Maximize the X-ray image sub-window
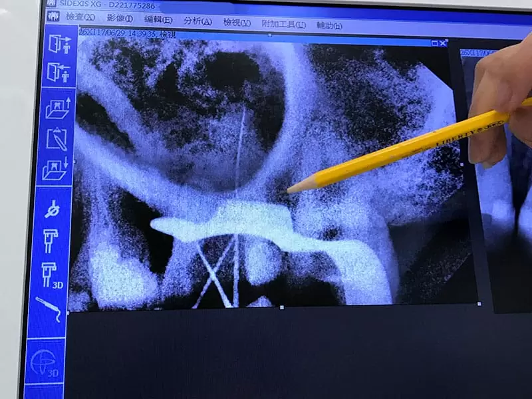 click(435, 43)
